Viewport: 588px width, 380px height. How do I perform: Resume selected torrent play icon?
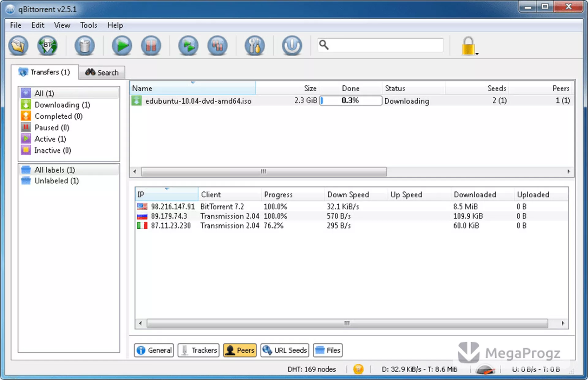(122, 46)
